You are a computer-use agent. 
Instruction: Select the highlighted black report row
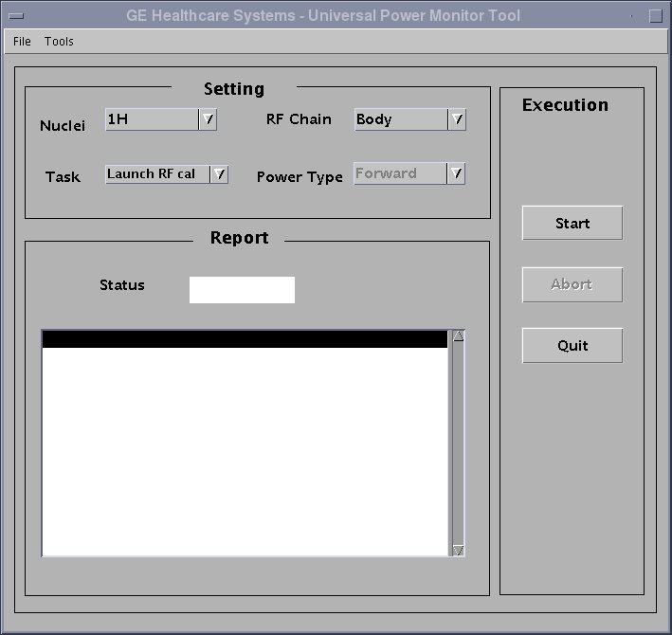pyautogui.click(x=245, y=339)
